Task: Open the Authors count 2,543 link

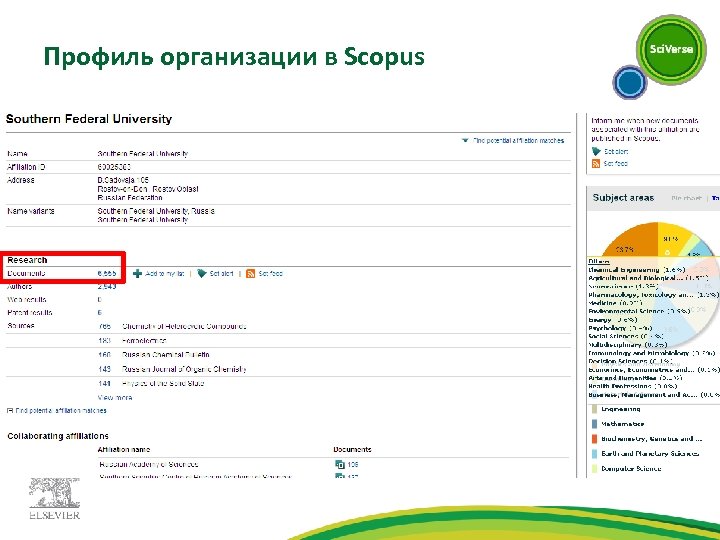Action: (x=107, y=287)
